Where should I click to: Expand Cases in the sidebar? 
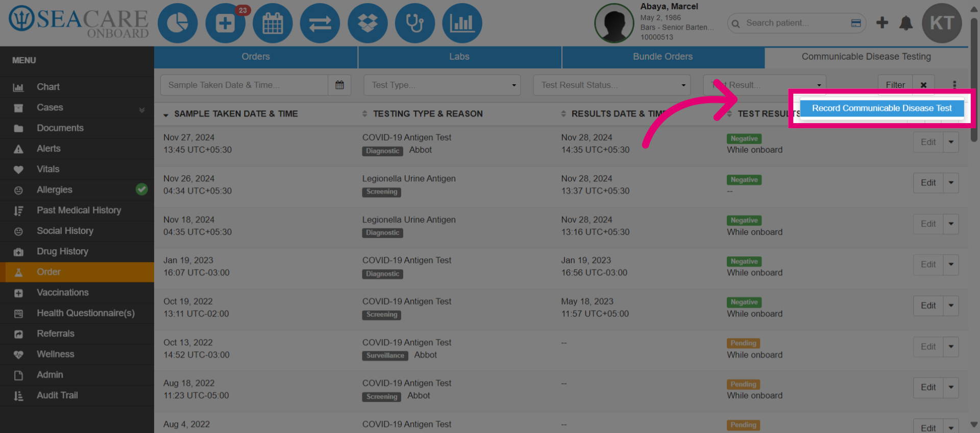tap(77, 108)
